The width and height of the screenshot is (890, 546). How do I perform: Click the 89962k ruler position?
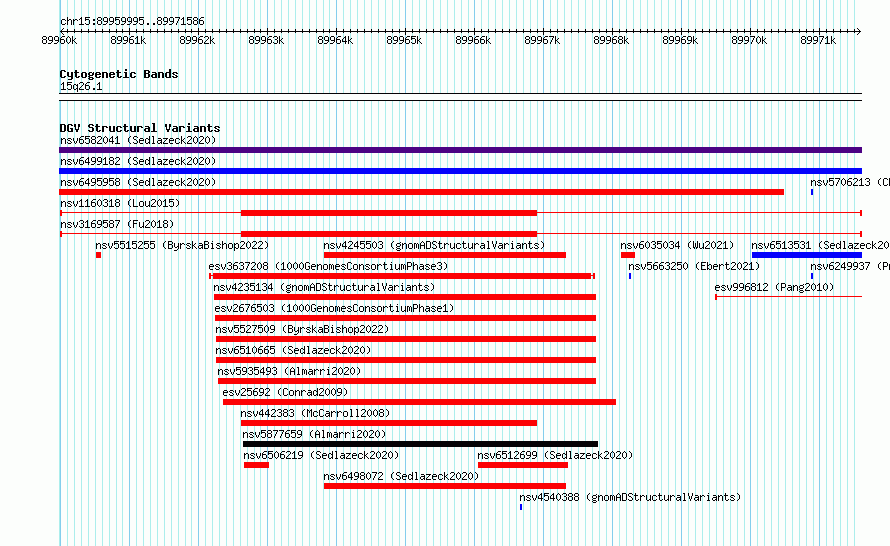(197, 40)
